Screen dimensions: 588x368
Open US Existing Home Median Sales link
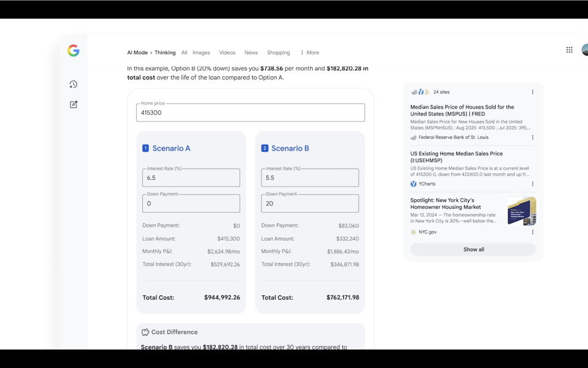[456, 157]
